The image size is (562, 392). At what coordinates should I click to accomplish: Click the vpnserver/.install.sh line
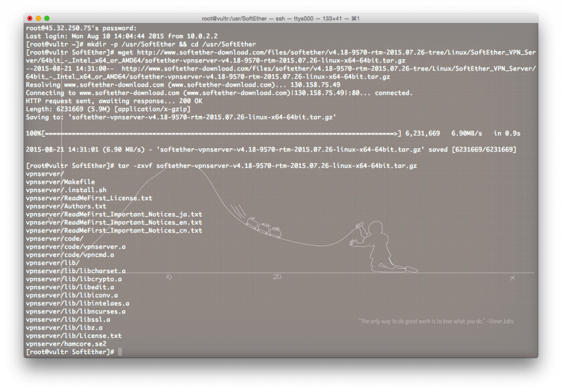66,190
